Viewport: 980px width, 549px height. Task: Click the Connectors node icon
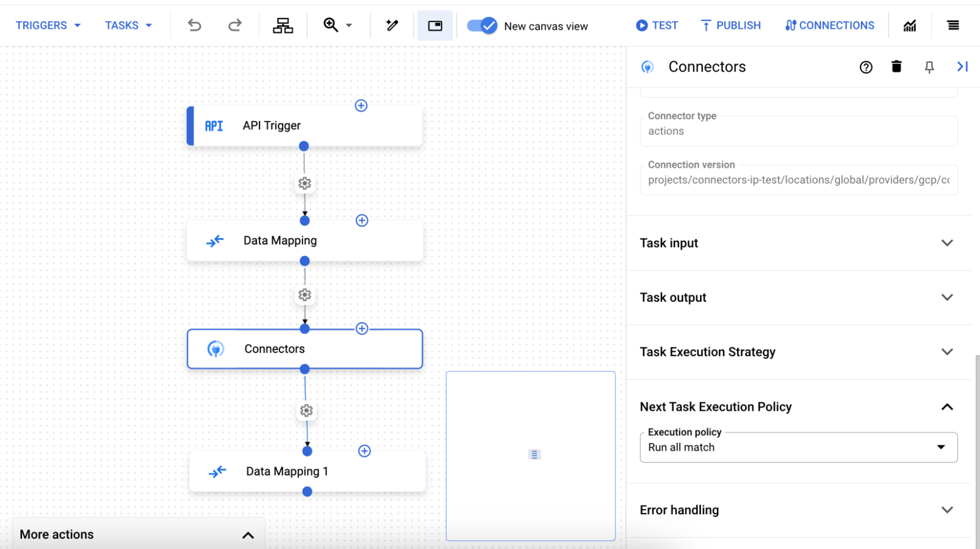click(x=215, y=348)
